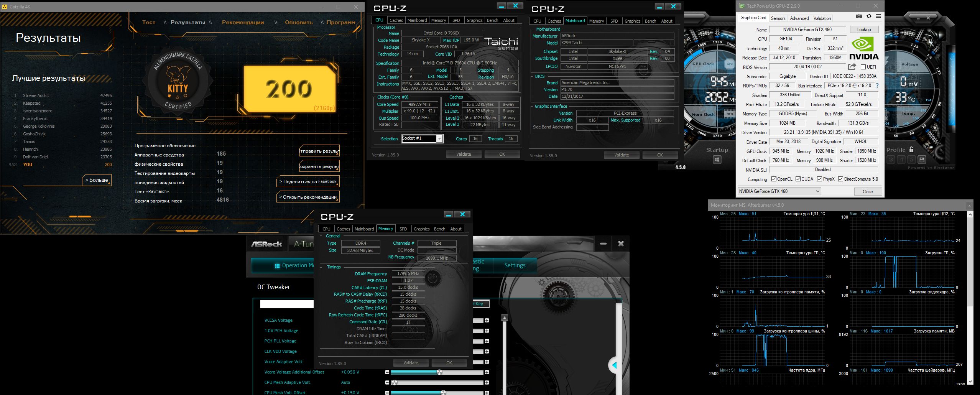The image size is (980, 395).
Task: Click the GPU chip icon on the Afterburner gauge
Action: [729, 64]
